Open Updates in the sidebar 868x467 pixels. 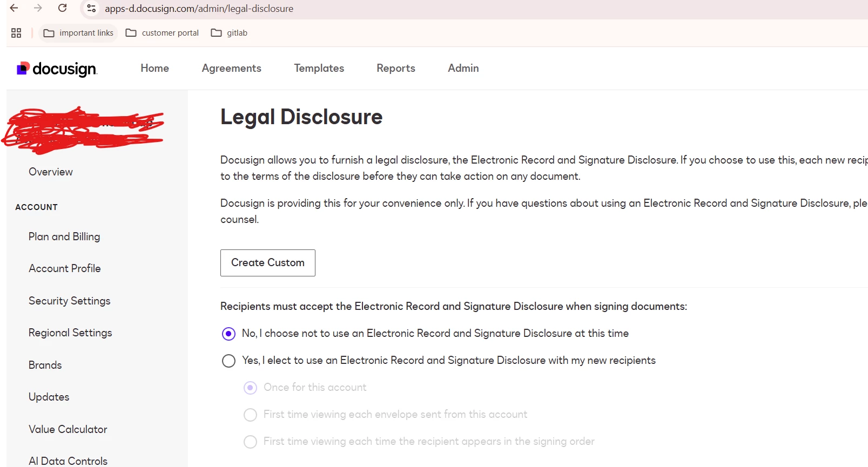[x=49, y=397]
